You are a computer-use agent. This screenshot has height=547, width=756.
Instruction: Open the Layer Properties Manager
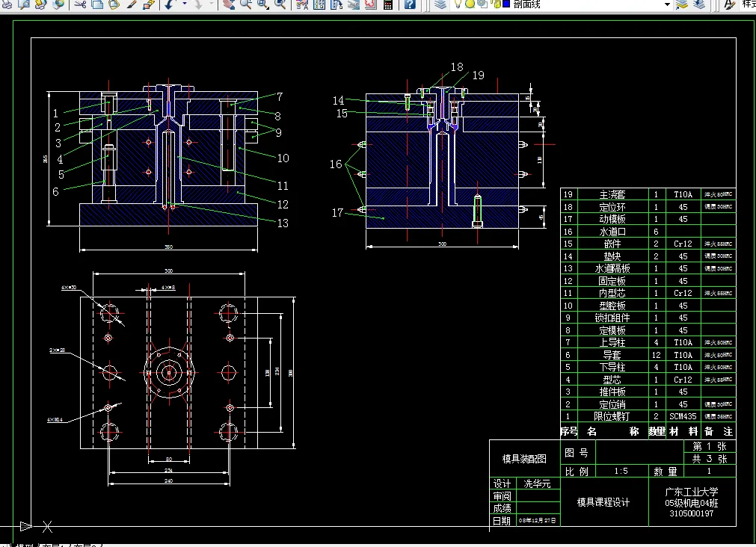pyautogui.click(x=440, y=4)
